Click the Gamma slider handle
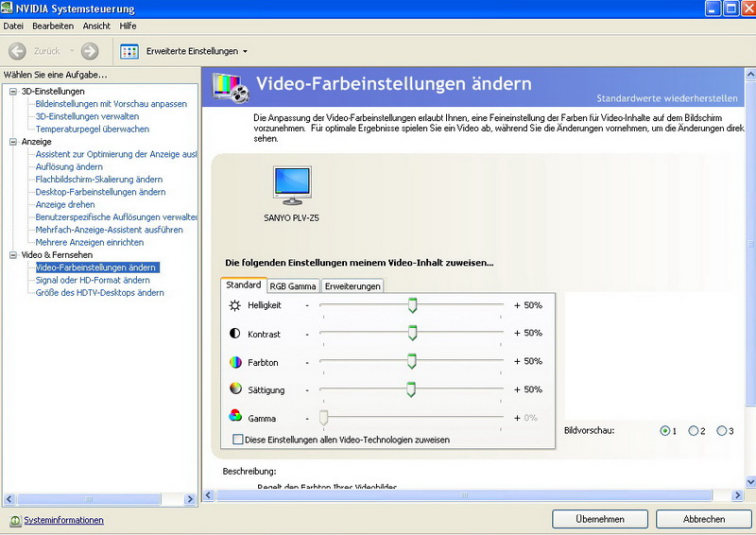This screenshot has height=535, width=756. coord(324,417)
